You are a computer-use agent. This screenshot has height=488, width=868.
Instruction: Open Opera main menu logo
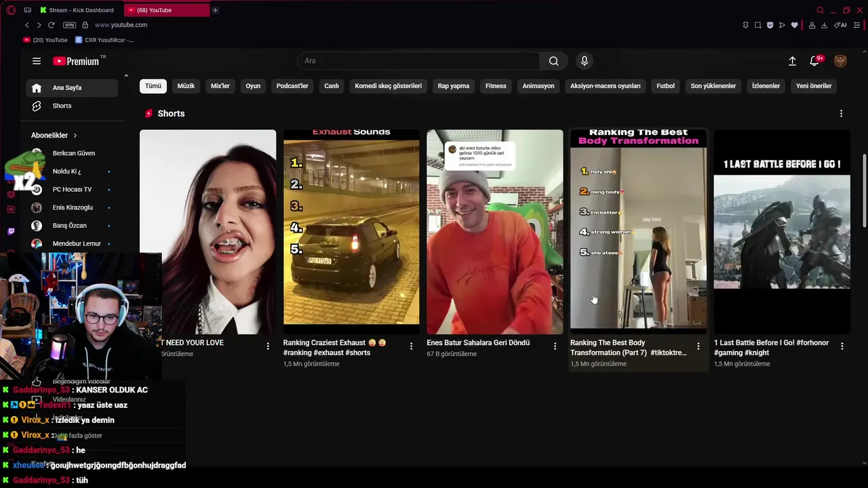coord(11,10)
